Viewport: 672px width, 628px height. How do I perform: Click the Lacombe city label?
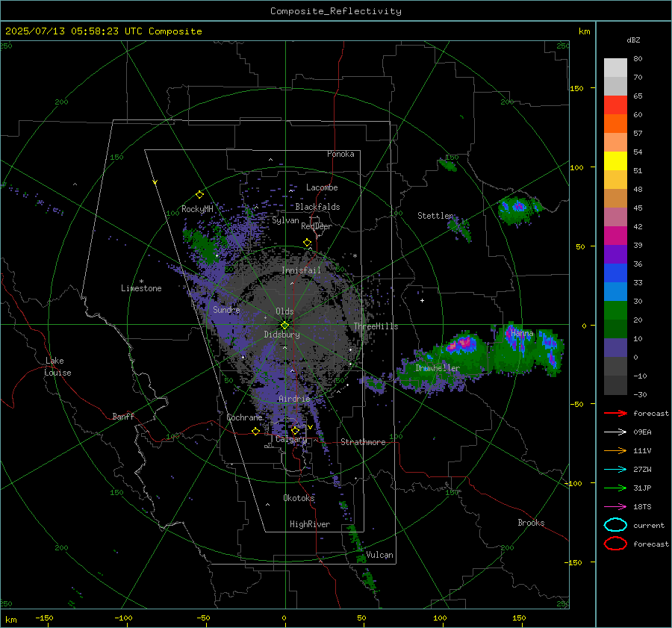[x=322, y=187]
